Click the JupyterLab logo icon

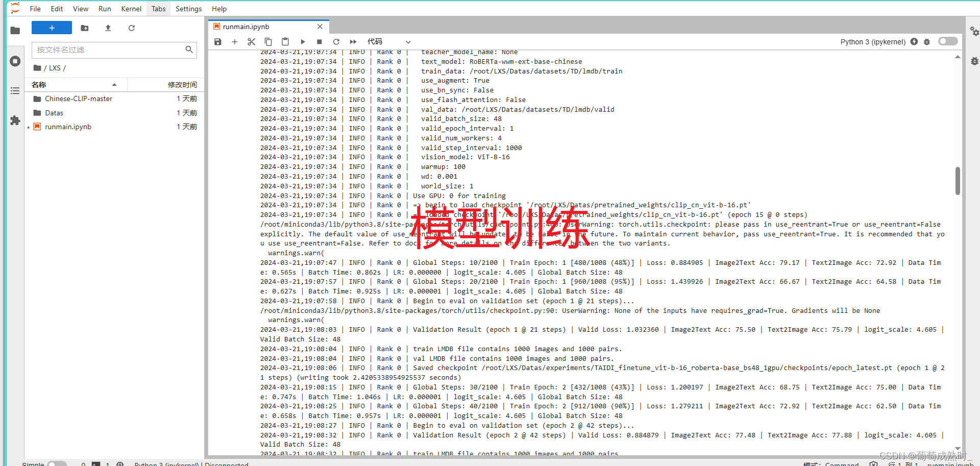point(15,8)
